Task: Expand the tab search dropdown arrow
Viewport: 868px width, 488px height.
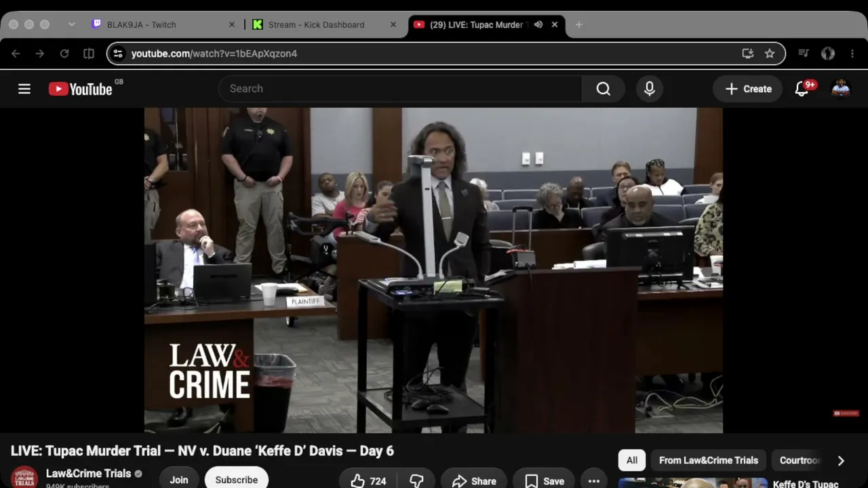Action: (72, 24)
